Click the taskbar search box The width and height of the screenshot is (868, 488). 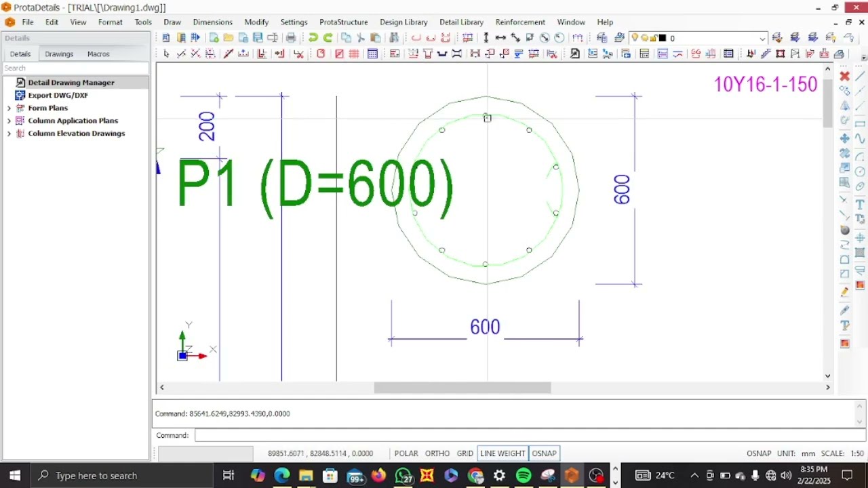(123, 476)
